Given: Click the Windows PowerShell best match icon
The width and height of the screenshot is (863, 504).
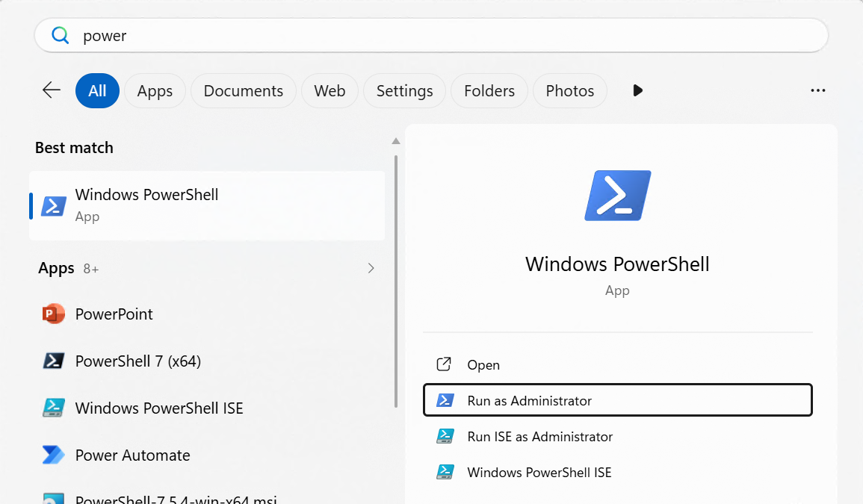Looking at the screenshot, I should (53, 206).
